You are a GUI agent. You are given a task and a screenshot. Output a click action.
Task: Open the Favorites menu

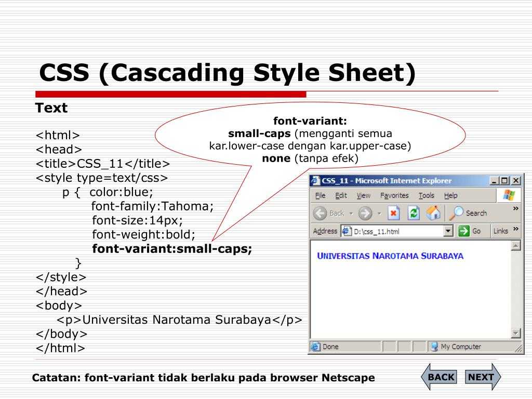[x=394, y=195]
